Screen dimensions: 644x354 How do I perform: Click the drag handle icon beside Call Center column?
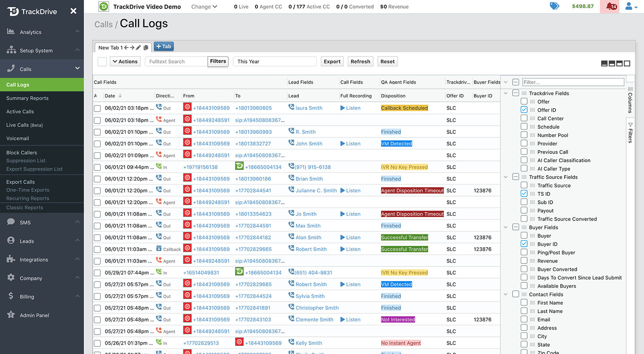532,118
